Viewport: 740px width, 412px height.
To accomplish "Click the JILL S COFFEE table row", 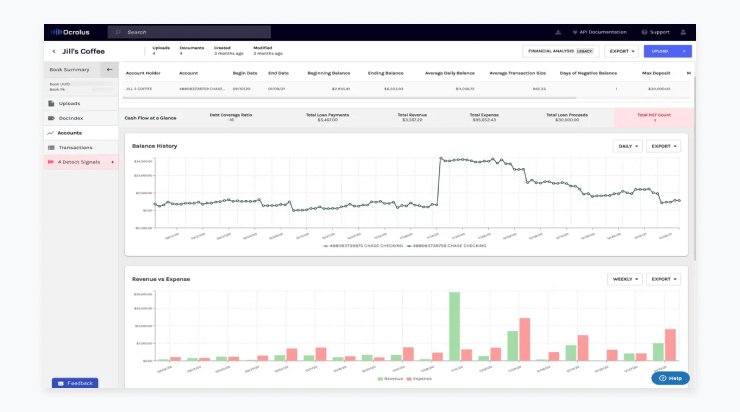I will pos(407,89).
